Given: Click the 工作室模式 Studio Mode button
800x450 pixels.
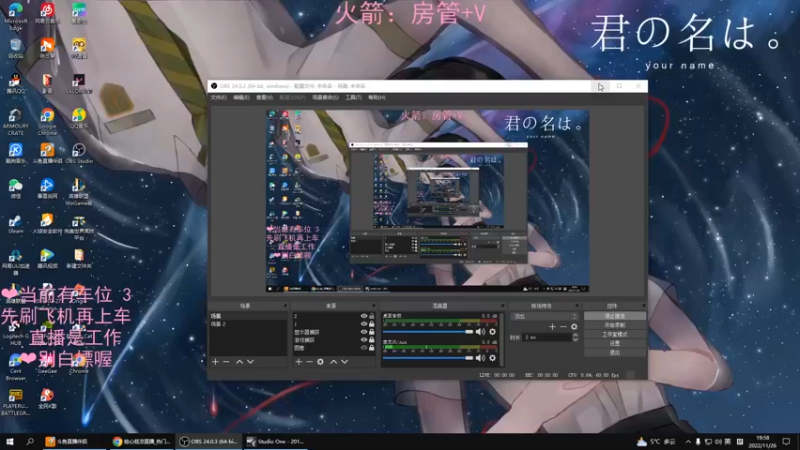Looking at the screenshot, I should pos(615,335).
